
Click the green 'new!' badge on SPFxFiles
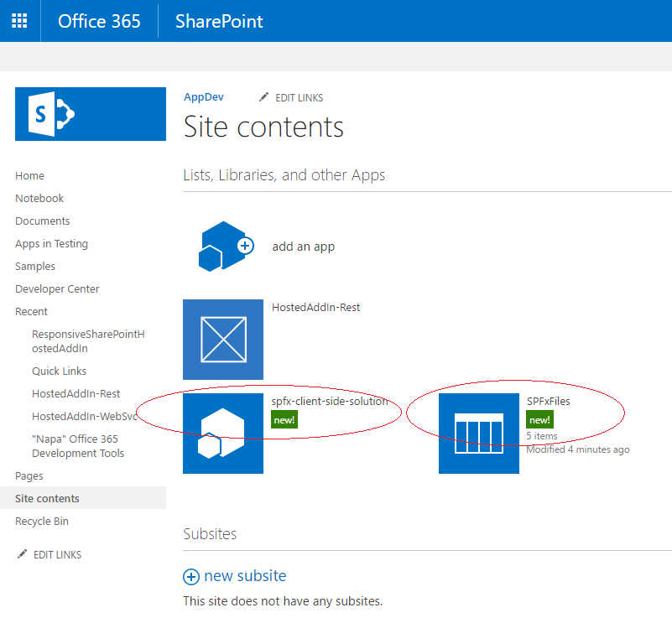coord(539,419)
